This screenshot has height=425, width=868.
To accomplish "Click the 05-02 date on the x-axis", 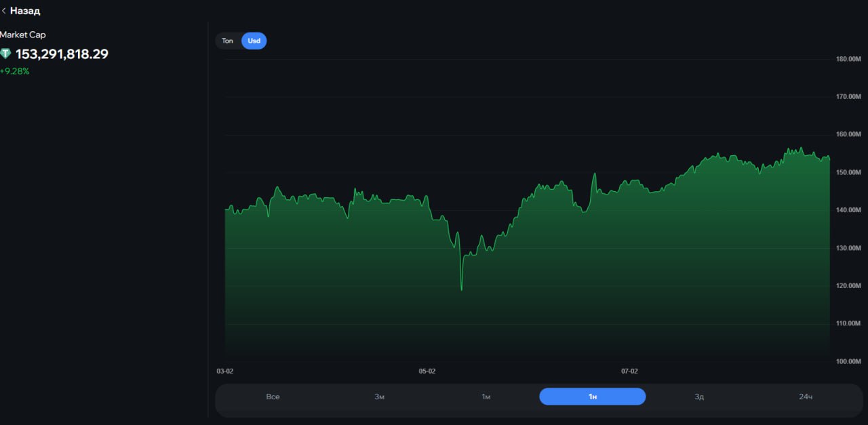I will click(x=427, y=371).
